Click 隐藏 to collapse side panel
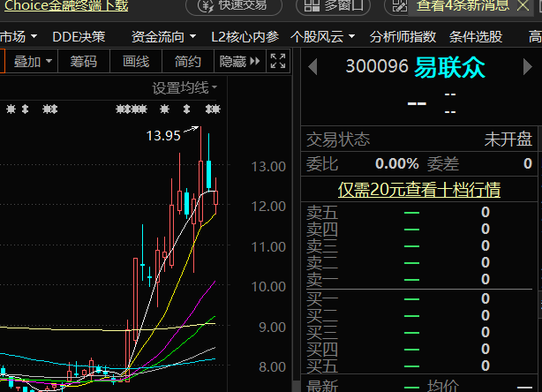This screenshot has height=392, width=542. click(x=240, y=61)
